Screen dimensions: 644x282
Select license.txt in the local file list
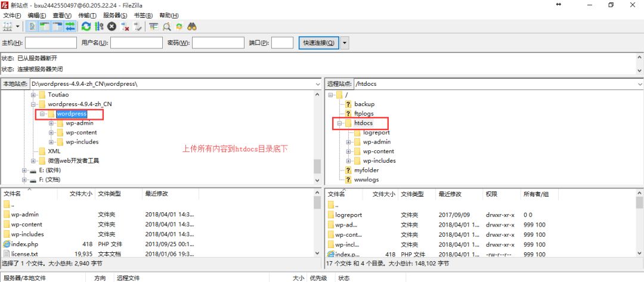[x=24, y=254]
